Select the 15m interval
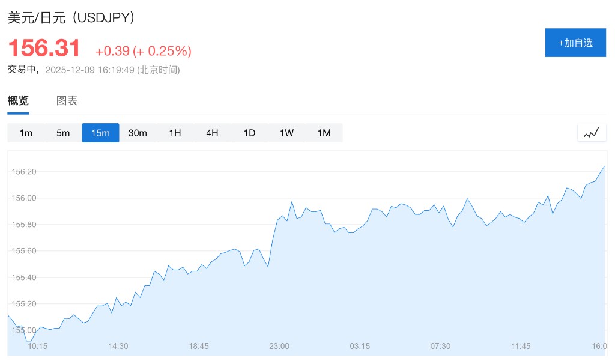Image resolution: width=615 pixels, height=364 pixels. point(100,133)
